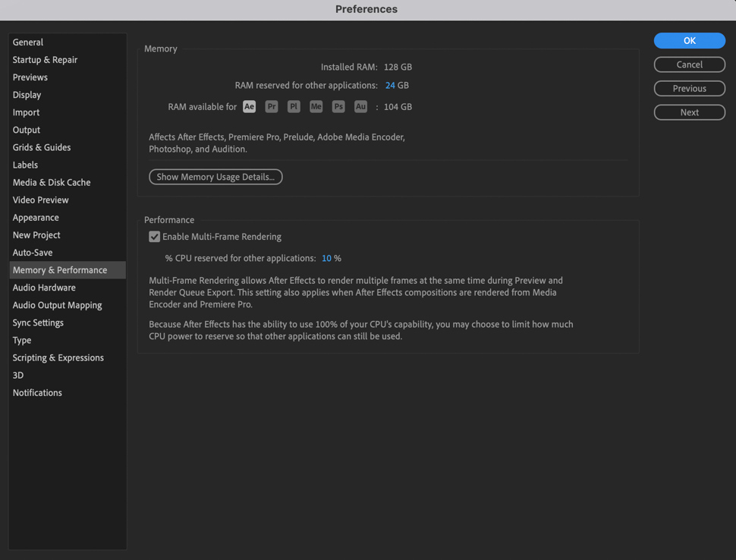Click the 104 GB available RAM value
The image size is (736, 560).
click(x=398, y=107)
